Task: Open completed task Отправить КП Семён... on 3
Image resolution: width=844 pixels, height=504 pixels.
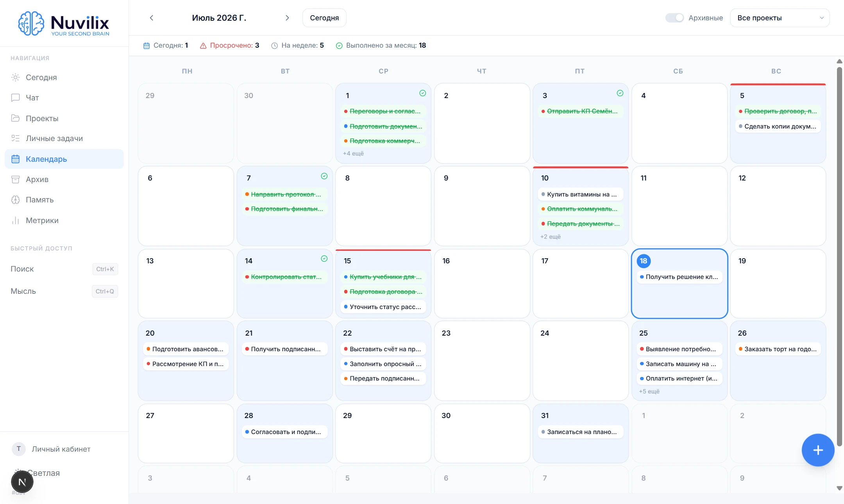Action: coord(581,111)
